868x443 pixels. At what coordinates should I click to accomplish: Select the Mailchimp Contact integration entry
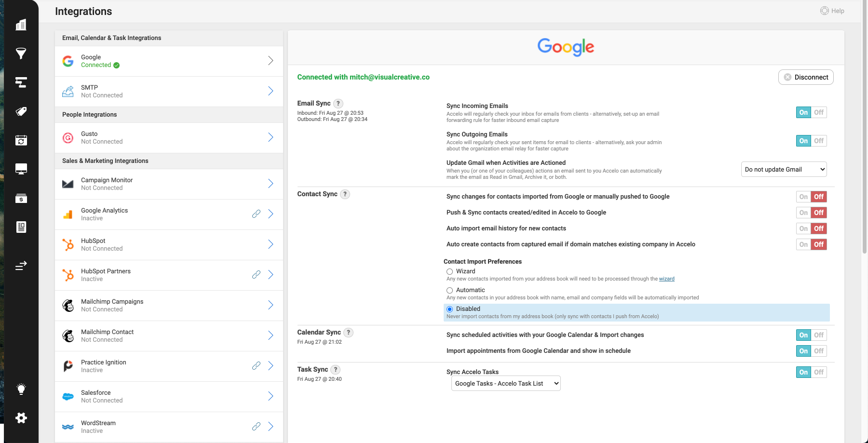169,336
